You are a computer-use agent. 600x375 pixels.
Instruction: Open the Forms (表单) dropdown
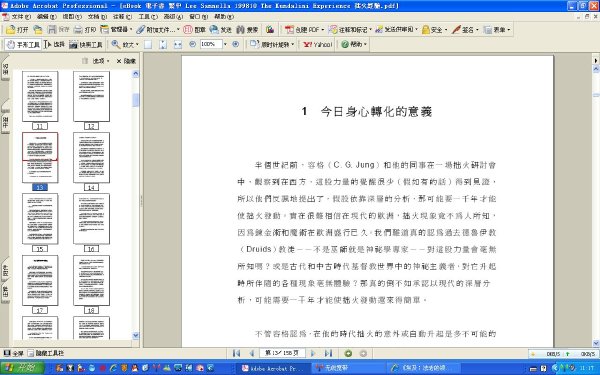coord(509,29)
